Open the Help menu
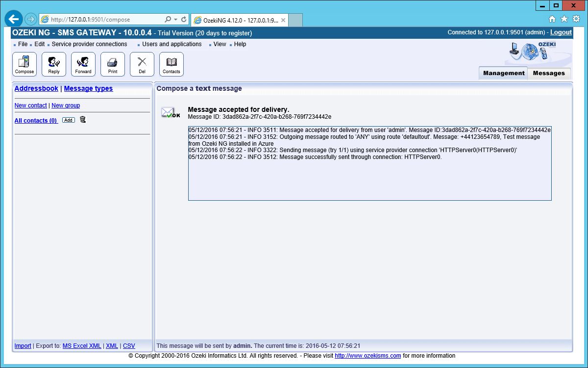This screenshot has height=368, width=588. [x=240, y=44]
